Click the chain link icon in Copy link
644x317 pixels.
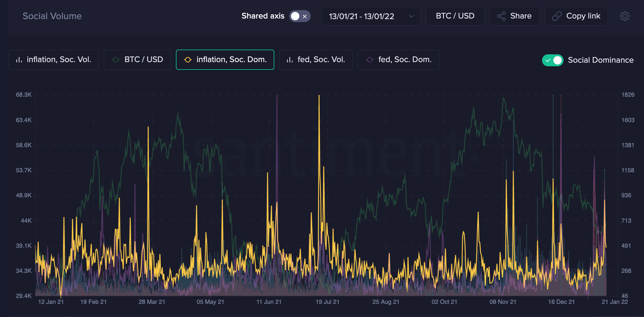(x=557, y=16)
